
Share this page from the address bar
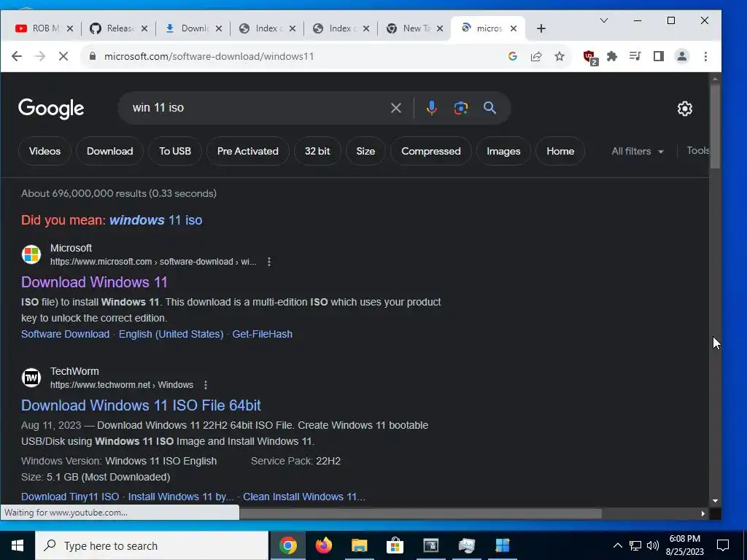pyautogui.click(x=536, y=56)
